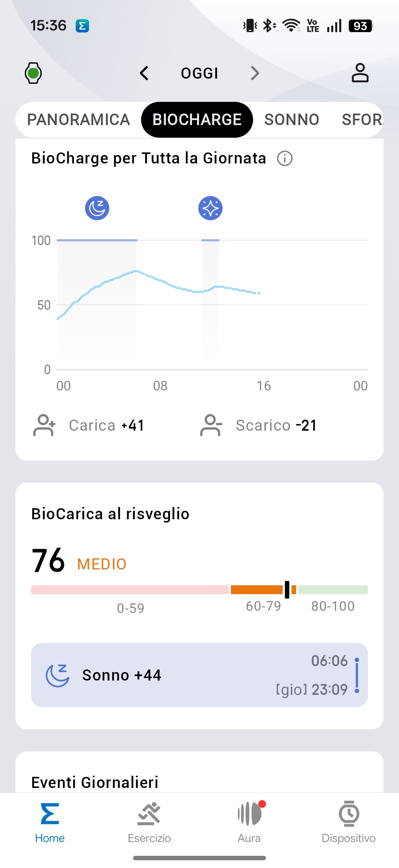399x868 pixels.
Task: Select the BIOCHARGE tab
Action: [197, 120]
